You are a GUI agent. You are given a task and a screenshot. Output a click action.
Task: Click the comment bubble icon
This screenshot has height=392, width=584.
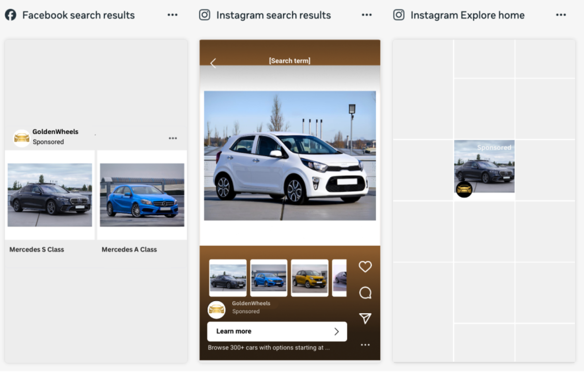(x=365, y=293)
